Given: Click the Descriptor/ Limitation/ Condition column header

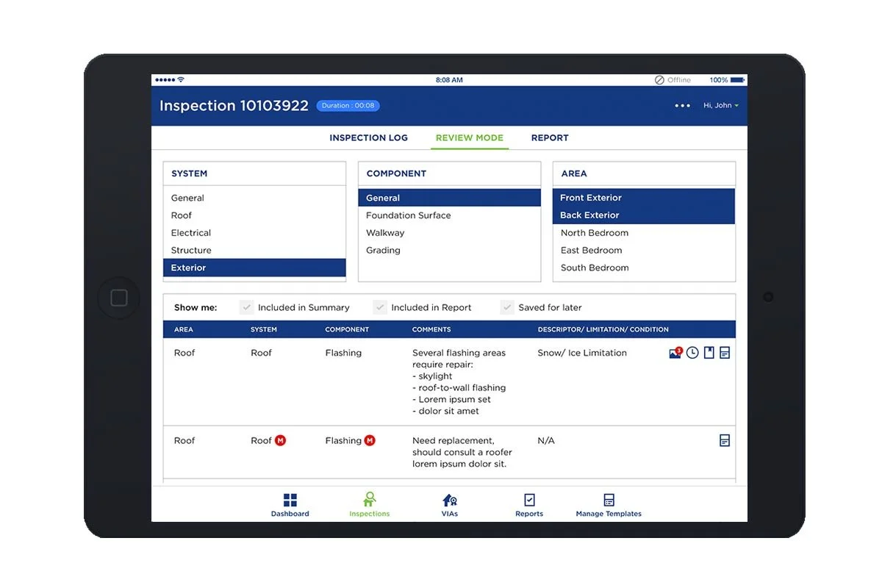Looking at the screenshot, I should pos(603,330).
